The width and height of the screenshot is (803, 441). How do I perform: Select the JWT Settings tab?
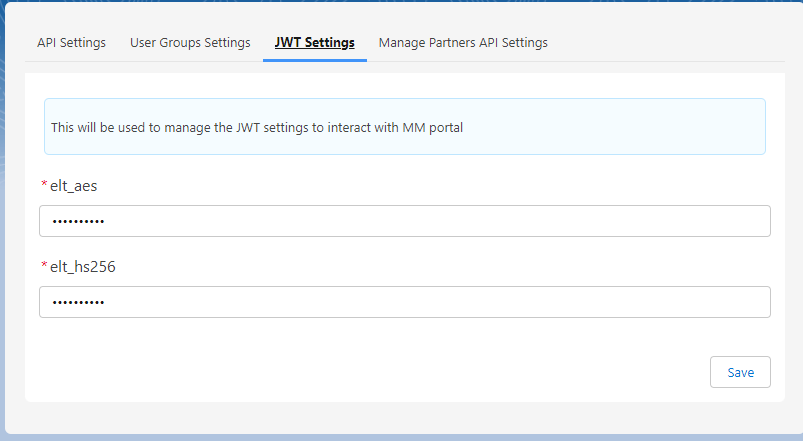tap(314, 43)
